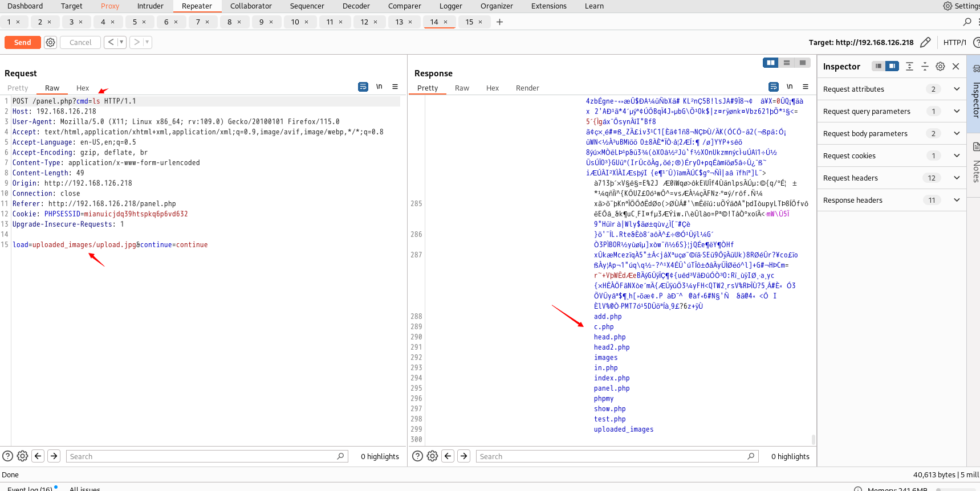Expand Request attributes section

[892, 89]
